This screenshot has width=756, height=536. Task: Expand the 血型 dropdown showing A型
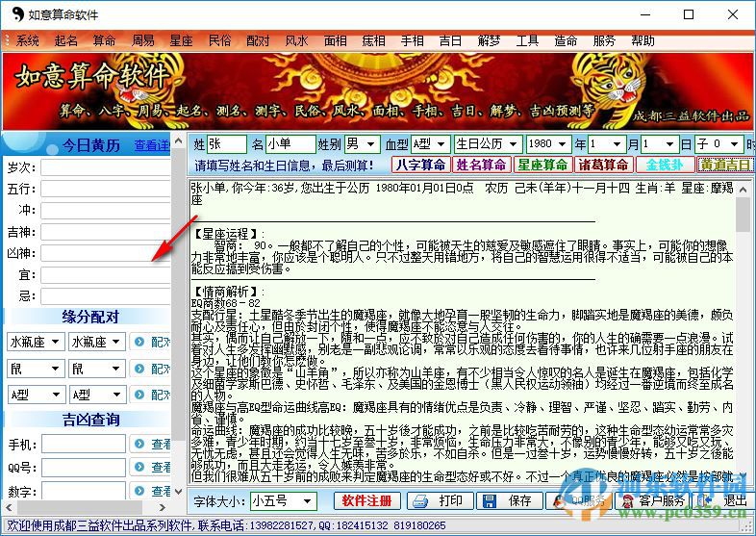441,143
